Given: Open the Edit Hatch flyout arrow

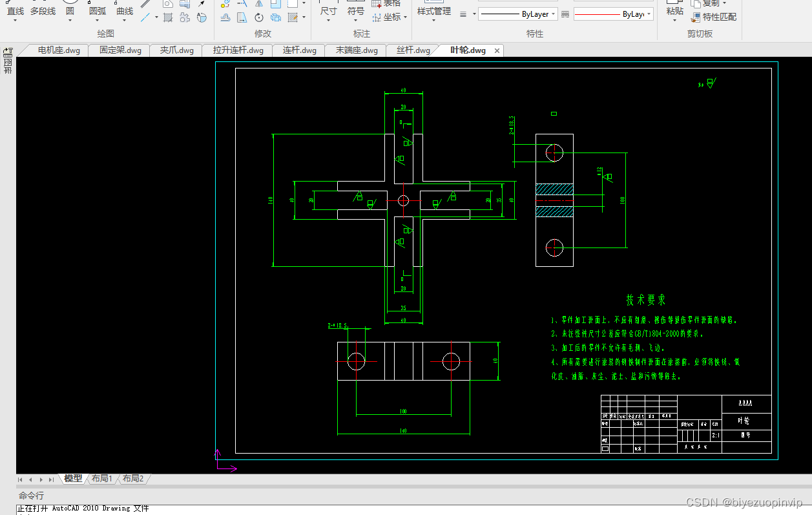Looking at the screenshot, I should click(x=304, y=17).
